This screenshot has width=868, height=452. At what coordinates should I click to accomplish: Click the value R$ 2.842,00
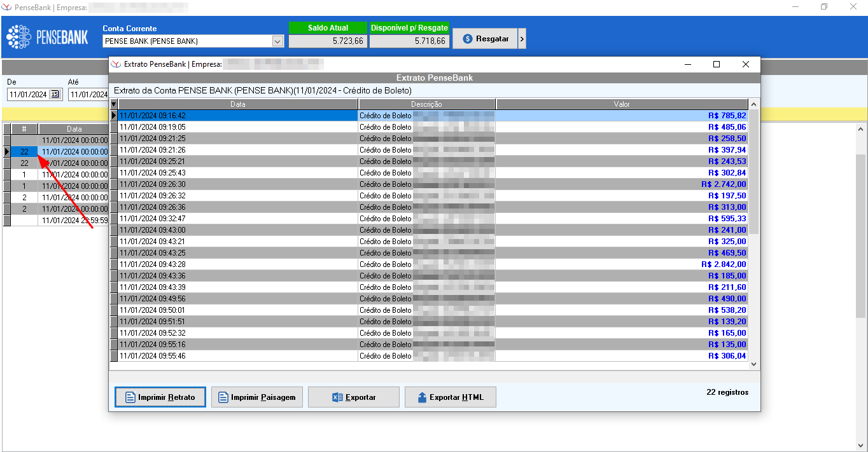click(724, 264)
